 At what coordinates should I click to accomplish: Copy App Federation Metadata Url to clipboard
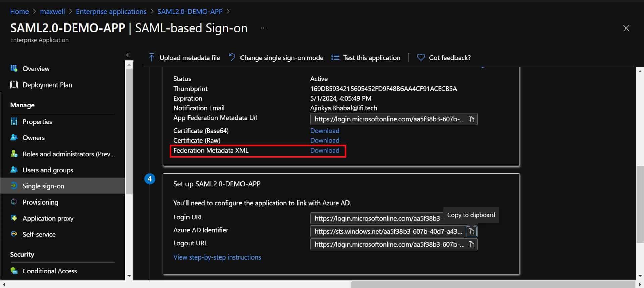[x=471, y=119]
